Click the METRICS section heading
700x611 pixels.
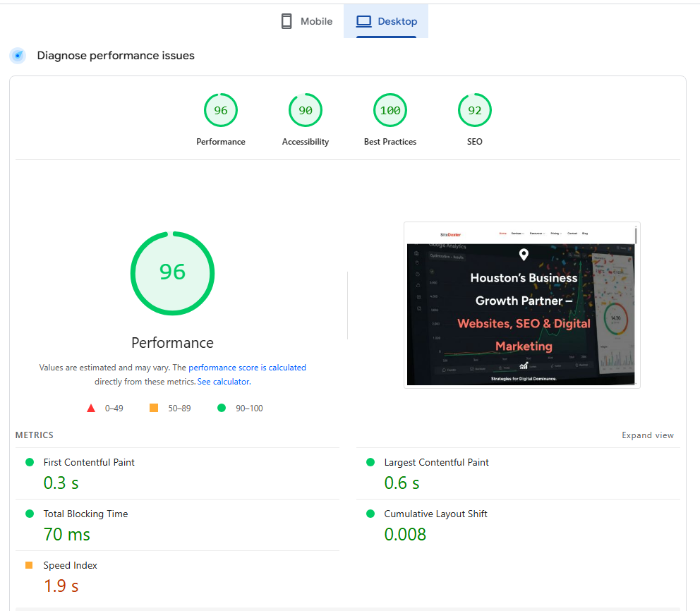(35, 435)
